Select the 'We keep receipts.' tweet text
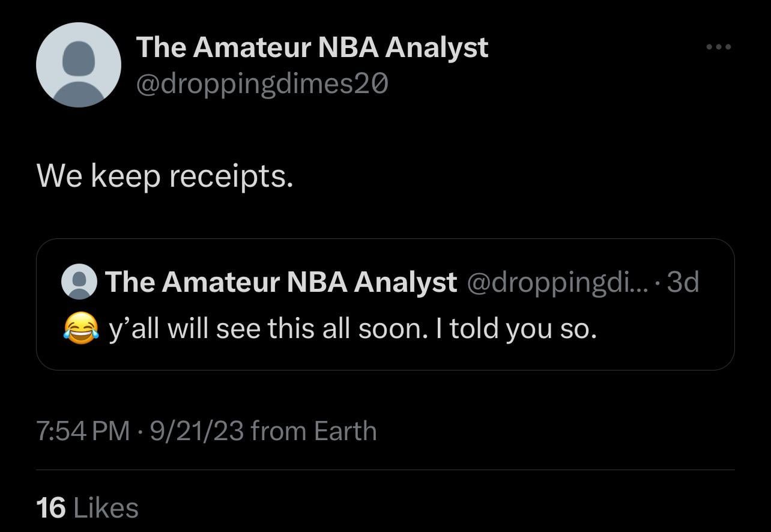This screenshot has height=532, width=771. (x=165, y=175)
